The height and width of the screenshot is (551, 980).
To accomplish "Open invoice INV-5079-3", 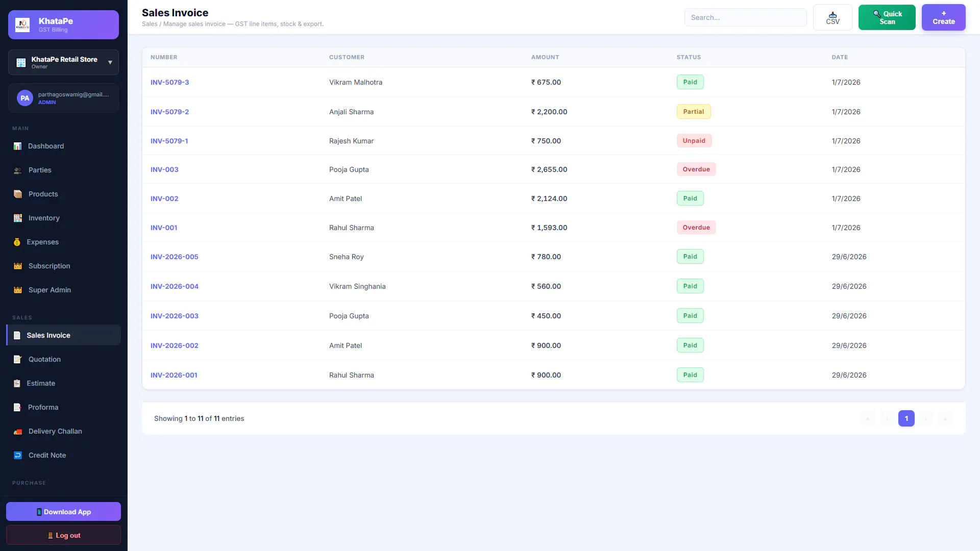I will click(x=169, y=82).
